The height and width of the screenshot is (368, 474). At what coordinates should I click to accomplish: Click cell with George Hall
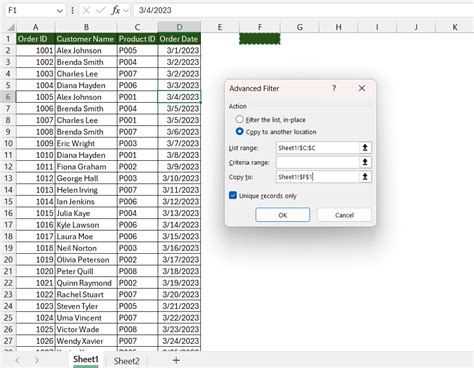(x=86, y=178)
